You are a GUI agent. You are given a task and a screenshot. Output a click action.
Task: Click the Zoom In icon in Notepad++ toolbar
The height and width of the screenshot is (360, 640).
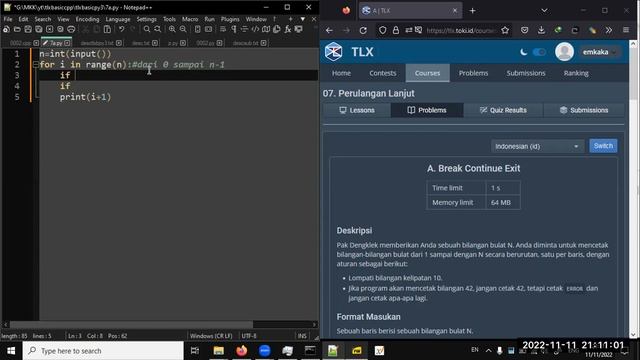tap(172, 29)
